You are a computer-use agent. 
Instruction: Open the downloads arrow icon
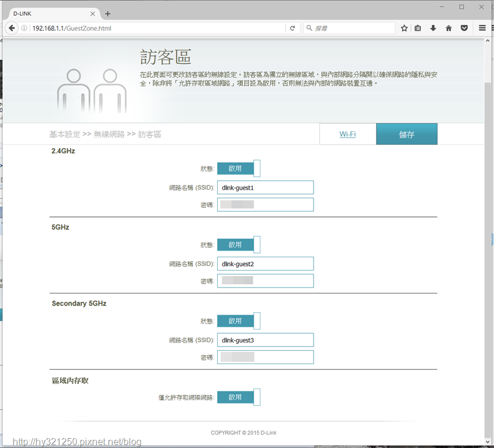[433, 28]
